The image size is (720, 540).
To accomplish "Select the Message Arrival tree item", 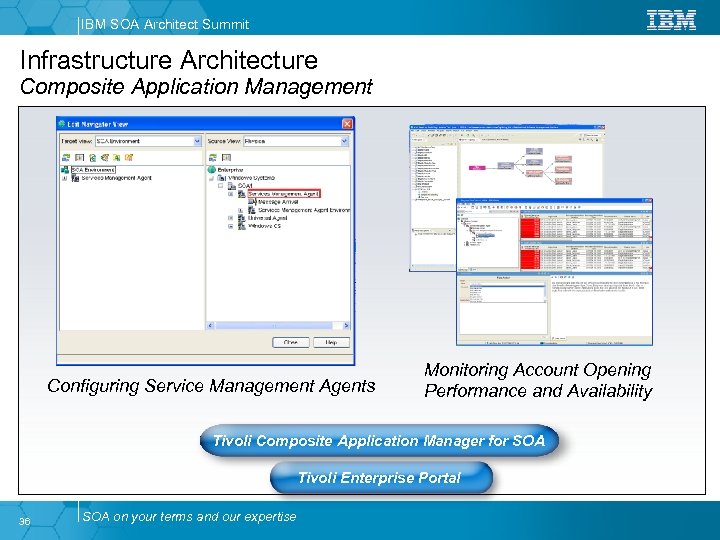I will (278, 202).
